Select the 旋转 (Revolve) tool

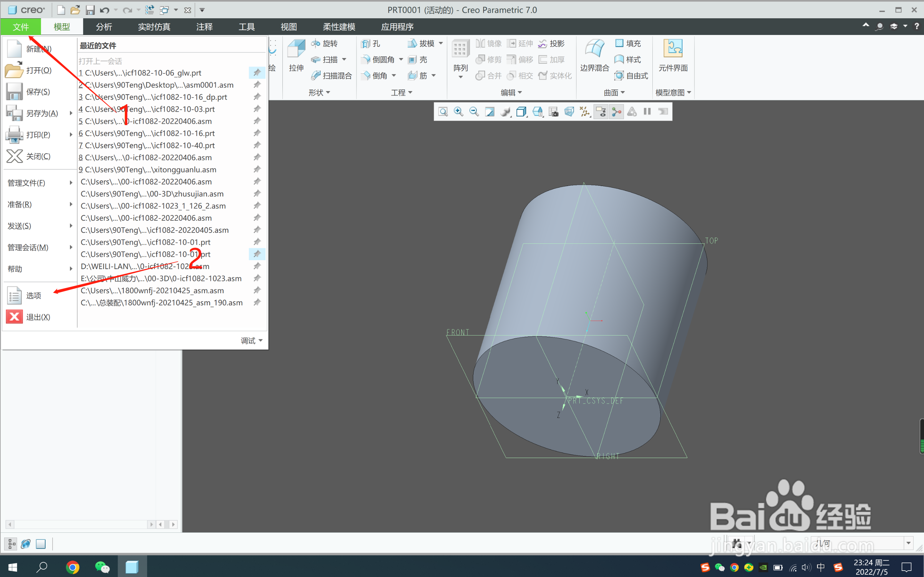click(324, 44)
